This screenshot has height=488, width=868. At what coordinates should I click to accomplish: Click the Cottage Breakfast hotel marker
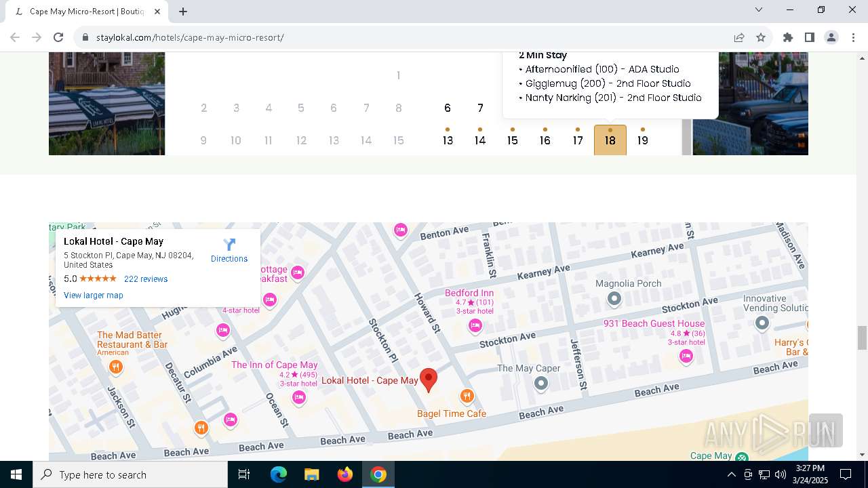click(297, 272)
